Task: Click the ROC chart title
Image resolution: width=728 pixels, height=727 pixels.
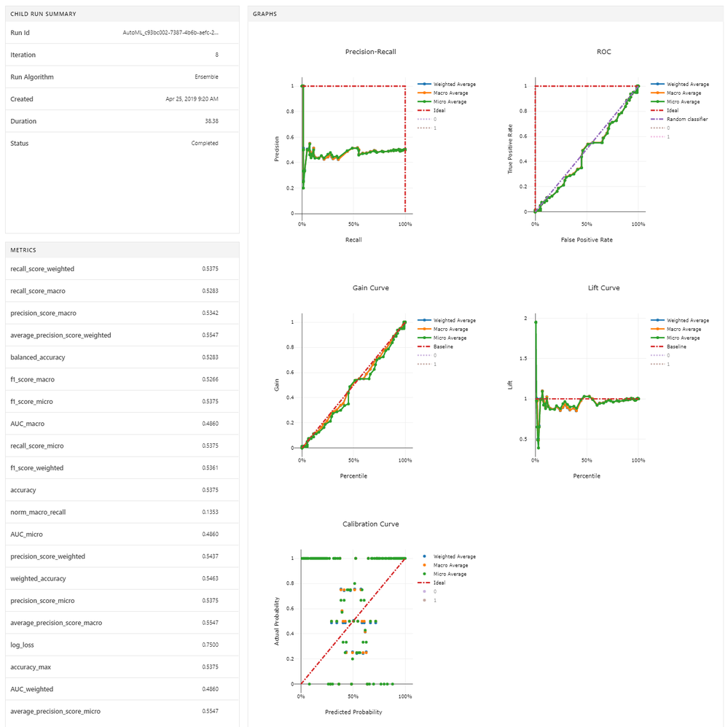Action: point(603,52)
